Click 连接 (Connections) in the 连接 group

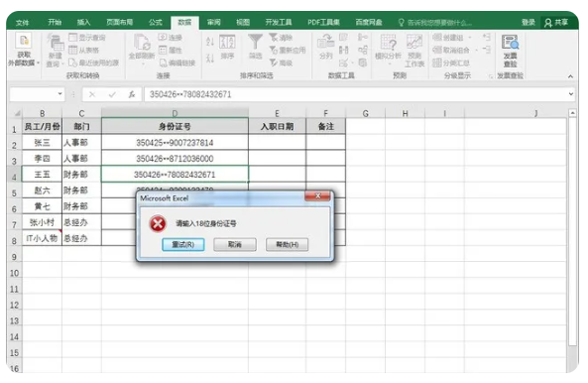pyautogui.click(x=171, y=38)
